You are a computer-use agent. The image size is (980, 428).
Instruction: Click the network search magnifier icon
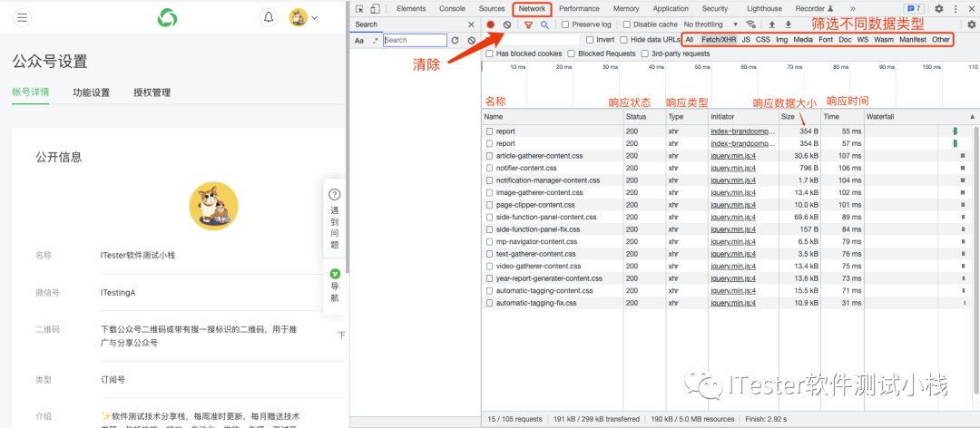pyautogui.click(x=544, y=24)
